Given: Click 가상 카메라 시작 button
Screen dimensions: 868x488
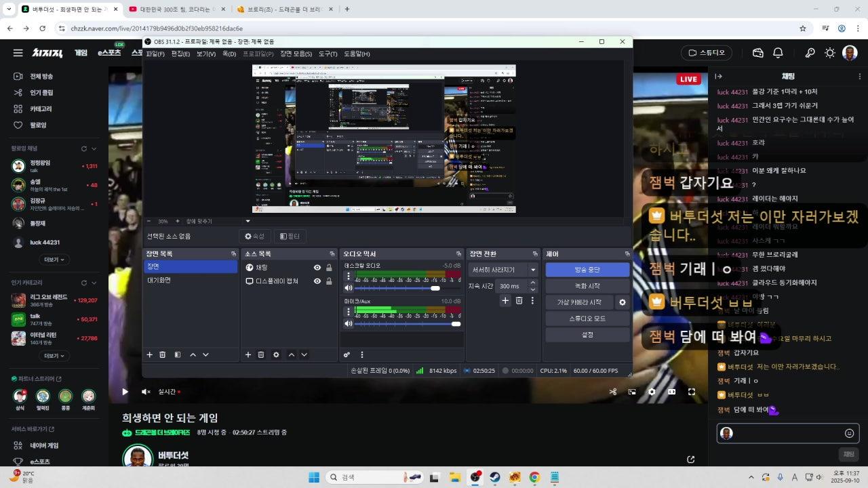Looking at the screenshot, I should (x=580, y=302).
